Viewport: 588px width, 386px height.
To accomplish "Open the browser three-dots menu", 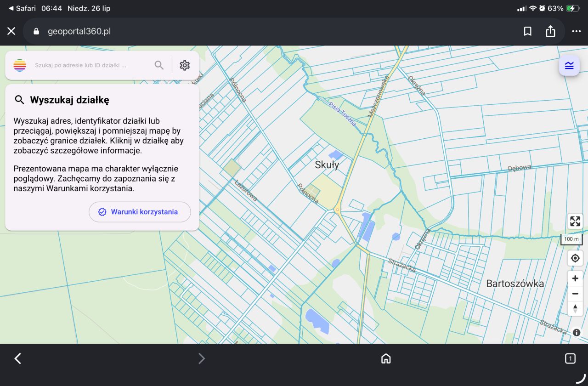I will click(x=577, y=31).
